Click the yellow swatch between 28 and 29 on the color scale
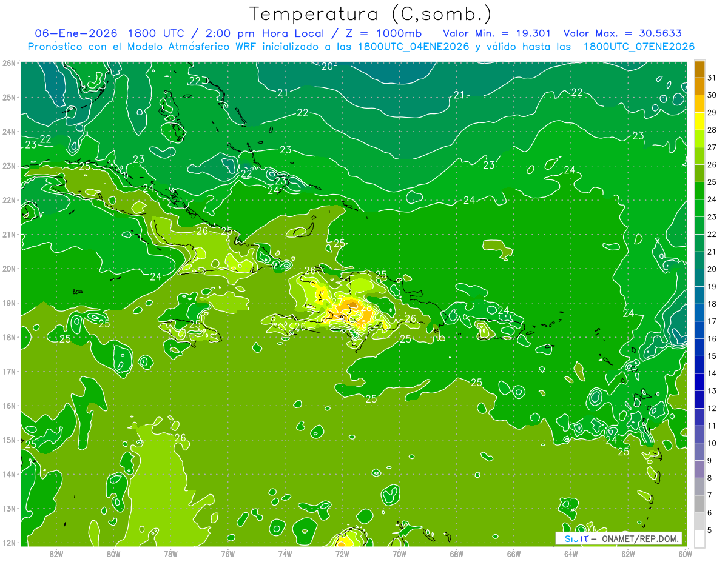 point(699,121)
